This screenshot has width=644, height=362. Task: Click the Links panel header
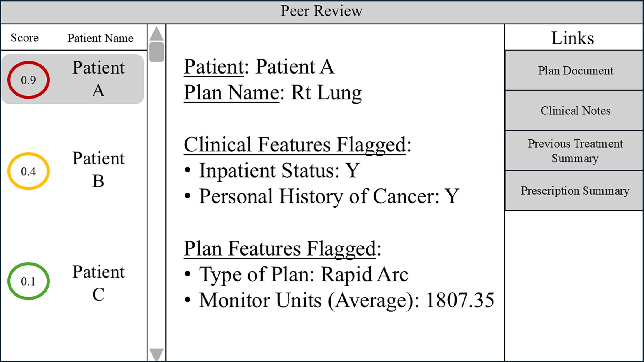tap(572, 38)
